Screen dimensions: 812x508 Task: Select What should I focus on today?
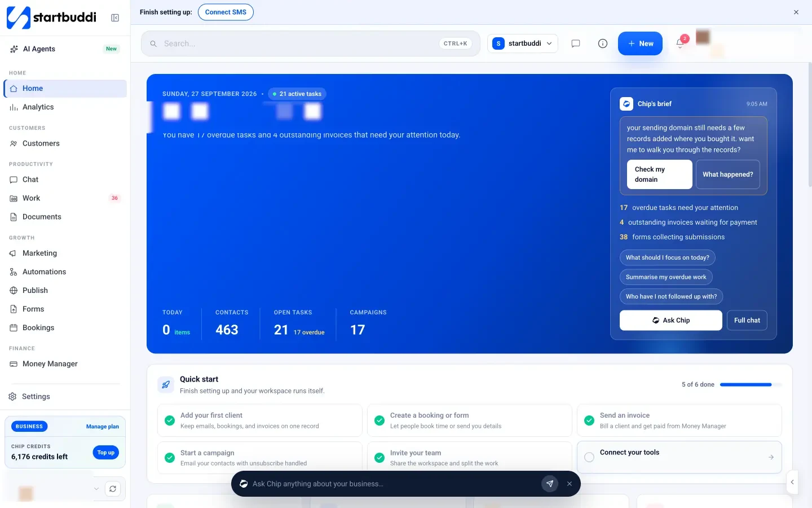pos(668,258)
